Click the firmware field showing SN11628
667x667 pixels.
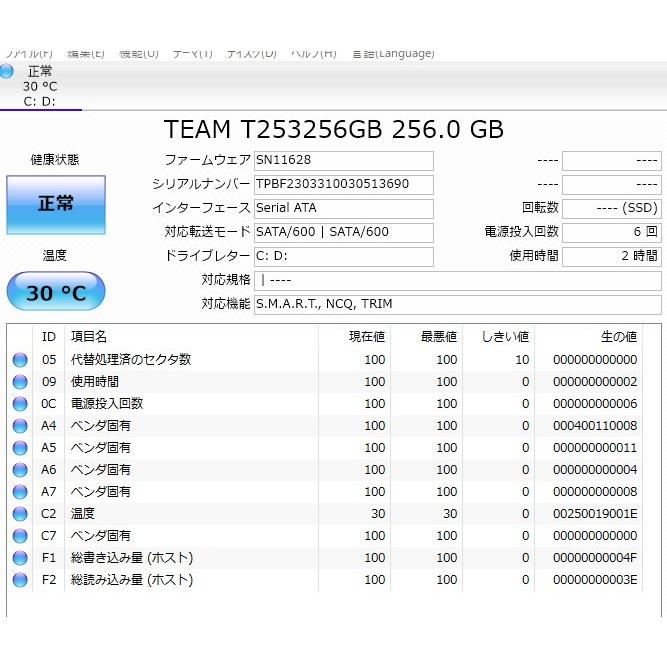343,161
